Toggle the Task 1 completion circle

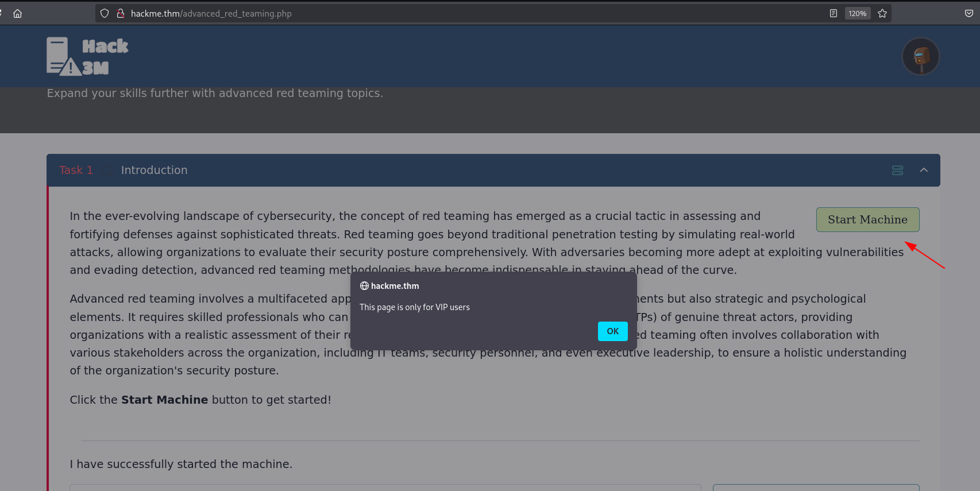107,171
